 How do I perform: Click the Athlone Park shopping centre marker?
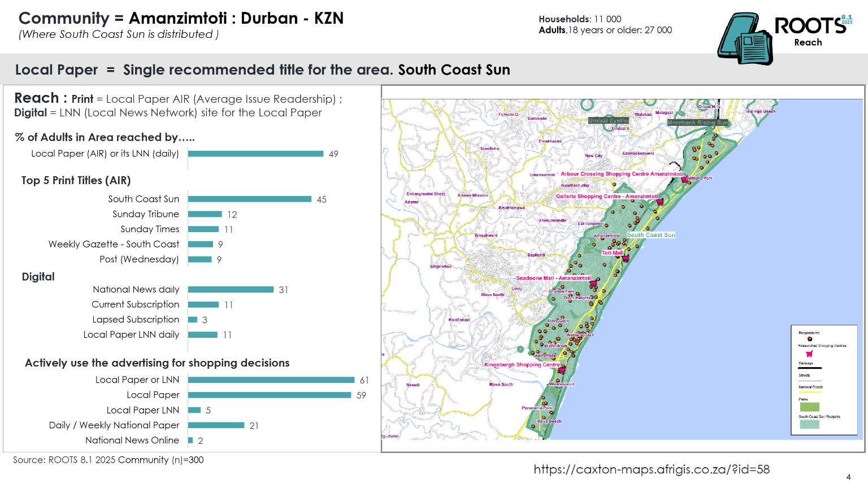pos(684,179)
